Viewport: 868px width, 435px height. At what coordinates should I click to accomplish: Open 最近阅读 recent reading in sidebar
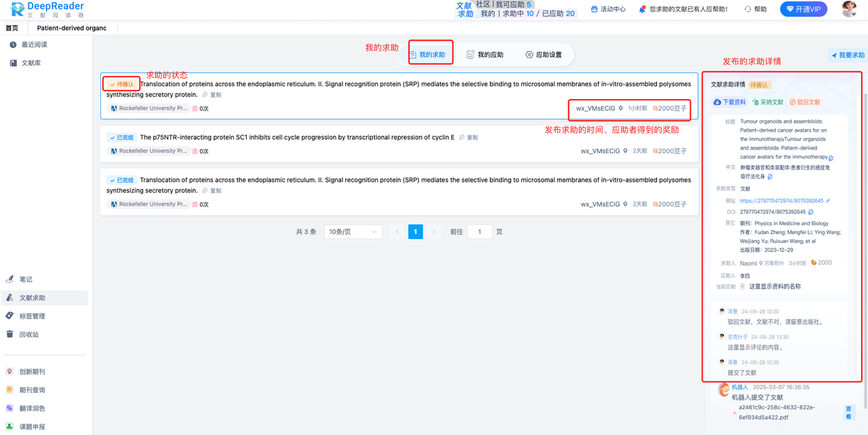pos(33,44)
